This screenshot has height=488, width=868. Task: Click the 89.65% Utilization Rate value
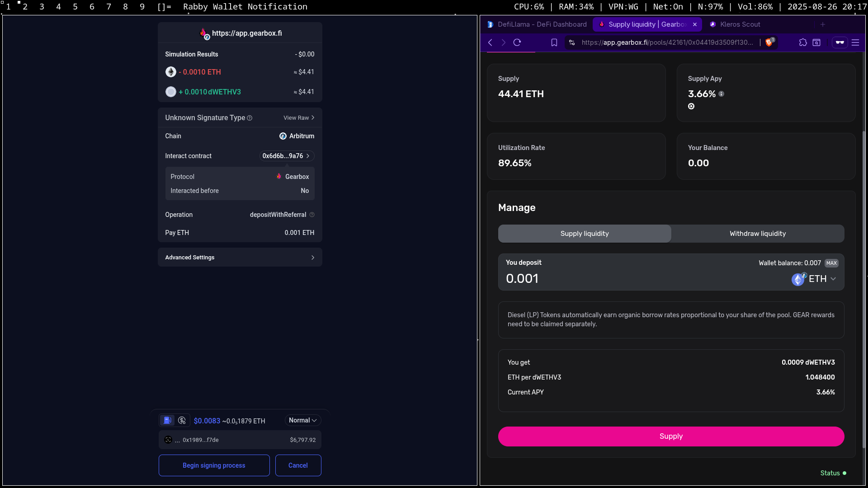(514, 163)
